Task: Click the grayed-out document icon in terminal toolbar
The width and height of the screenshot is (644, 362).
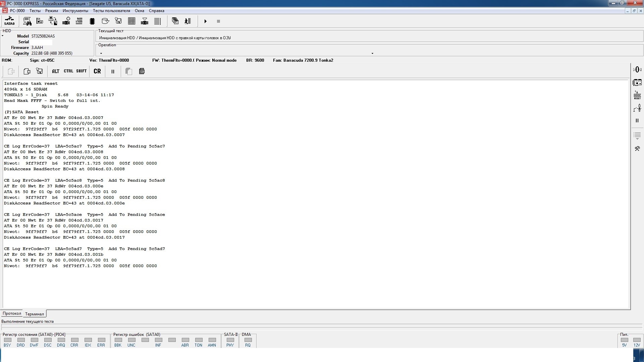Action: (11, 71)
